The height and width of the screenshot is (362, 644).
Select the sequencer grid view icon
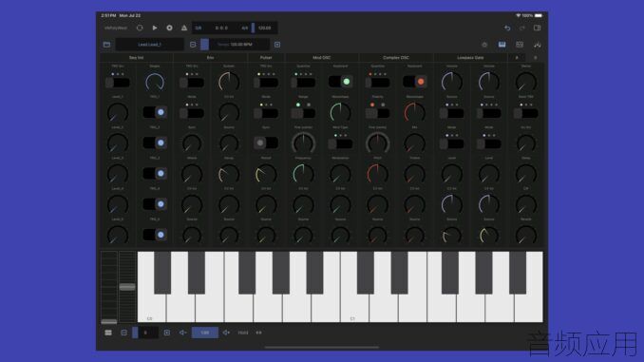point(520,45)
